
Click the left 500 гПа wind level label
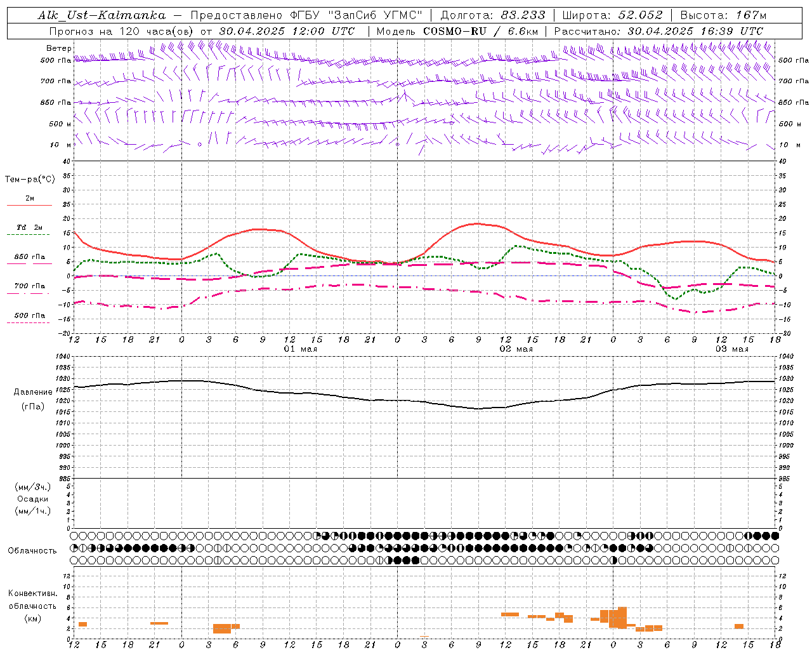point(56,60)
